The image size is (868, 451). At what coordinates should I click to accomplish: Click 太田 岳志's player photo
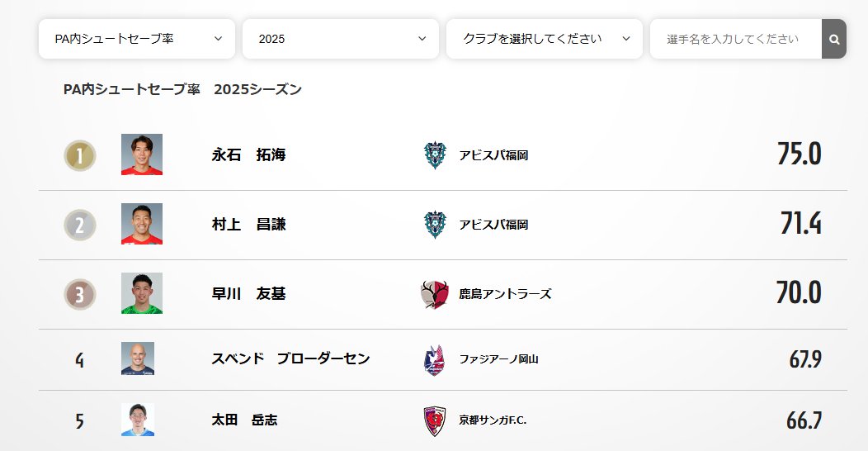point(138,420)
